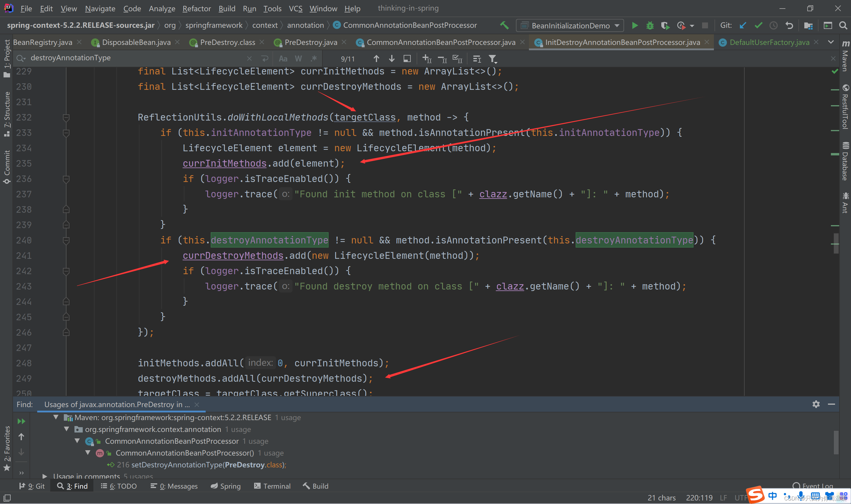Toggle fold marker at line 232
Screen dimensions: 851x504
pos(66,118)
